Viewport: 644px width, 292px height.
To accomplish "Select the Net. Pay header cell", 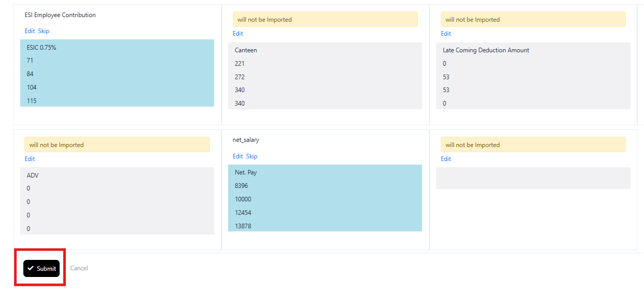I will coord(246,172).
